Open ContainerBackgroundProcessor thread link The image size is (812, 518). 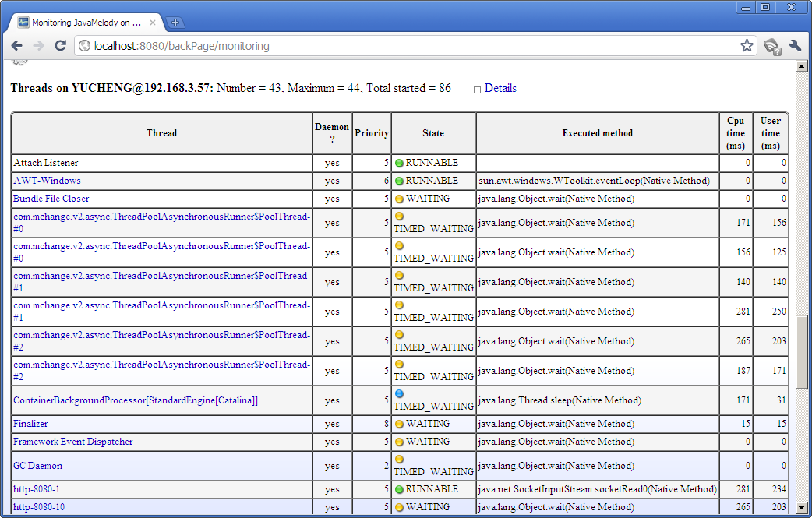(x=136, y=400)
